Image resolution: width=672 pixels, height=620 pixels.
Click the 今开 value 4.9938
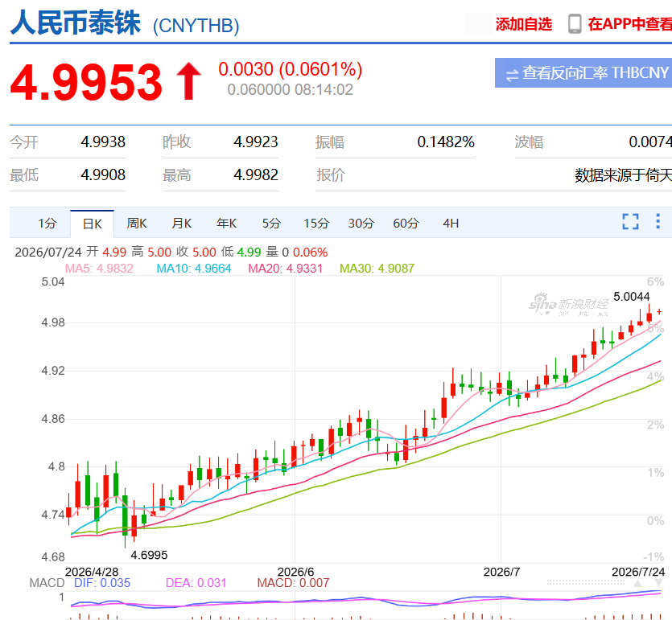[103, 142]
